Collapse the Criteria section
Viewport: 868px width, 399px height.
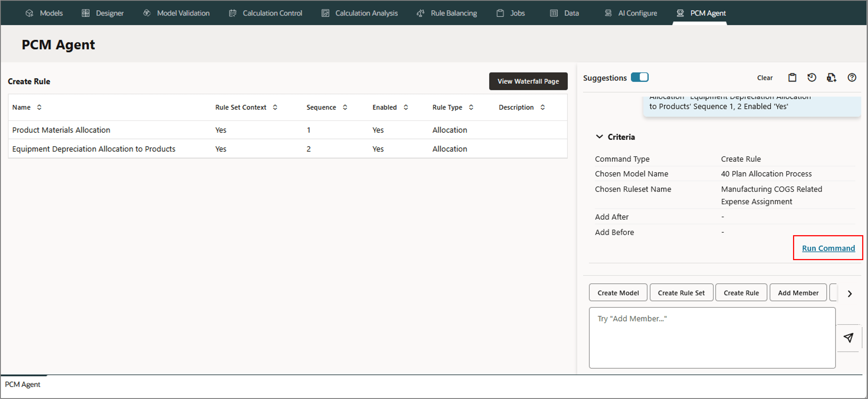pos(599,137)
